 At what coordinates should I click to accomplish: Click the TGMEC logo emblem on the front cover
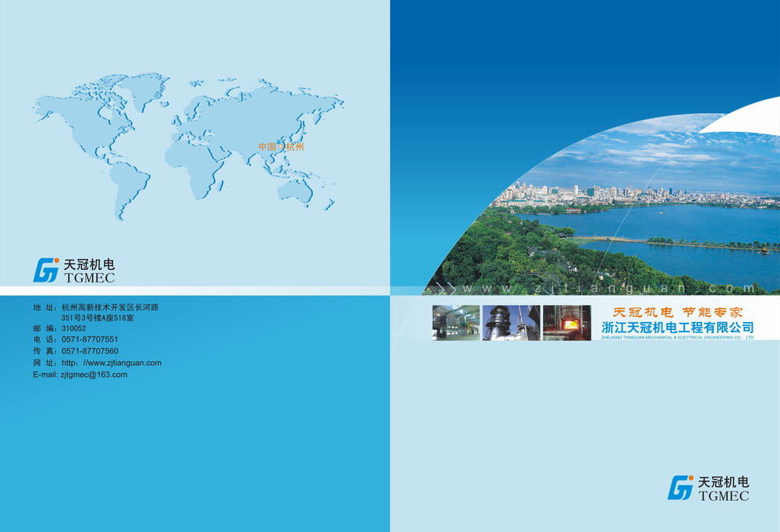point(680,488)
